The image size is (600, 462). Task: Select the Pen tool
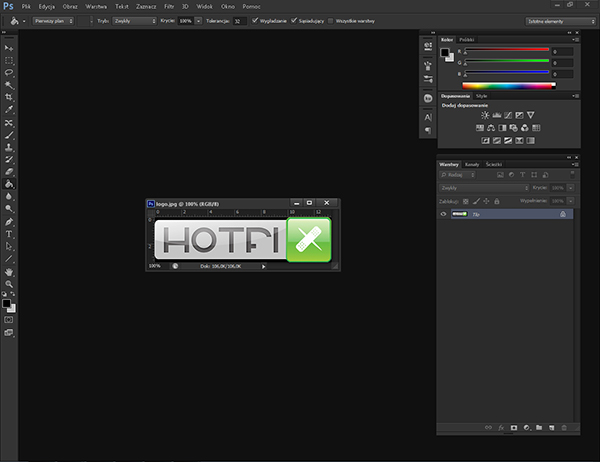point(9,222)
